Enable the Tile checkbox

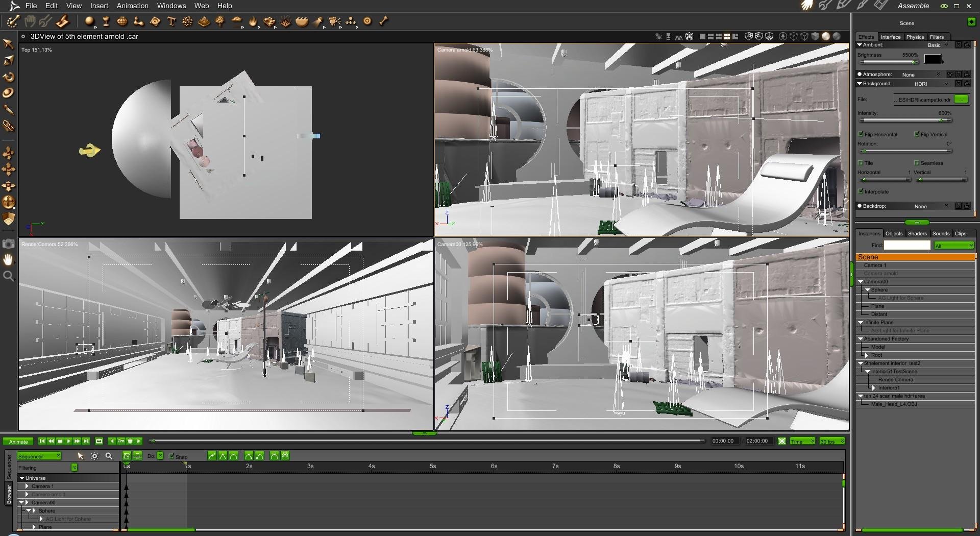(x=861, y=163)
